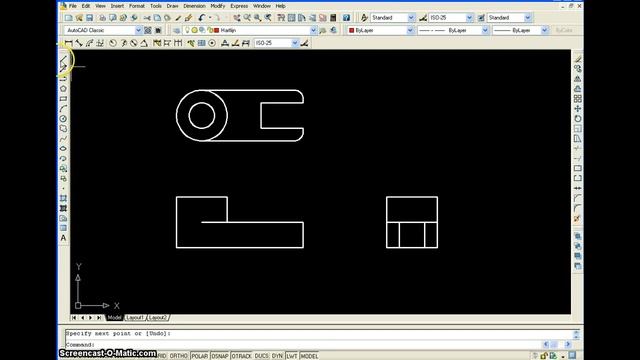Select the Line tool in Draw toolbar
Image resolution: width=640 pixels, height=360 pixels.
click(63, 59)
